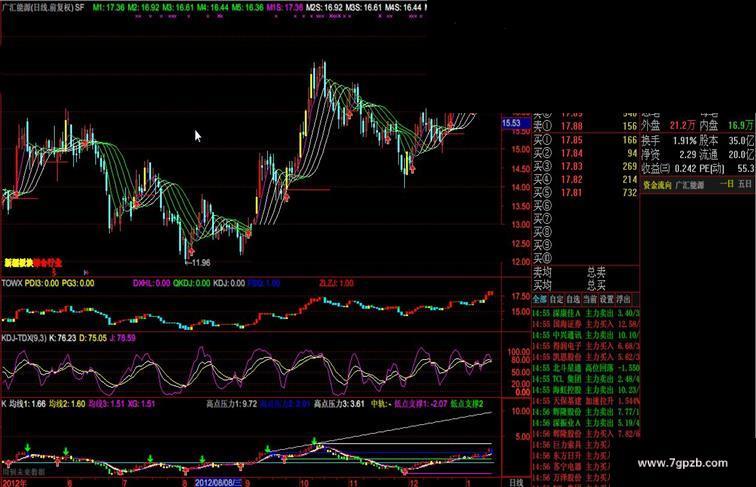This screenshot has width=756, height=487.
Task: Select the 买② 17.84 bid row
Action: pyautogui.click(x=585, y=153)
